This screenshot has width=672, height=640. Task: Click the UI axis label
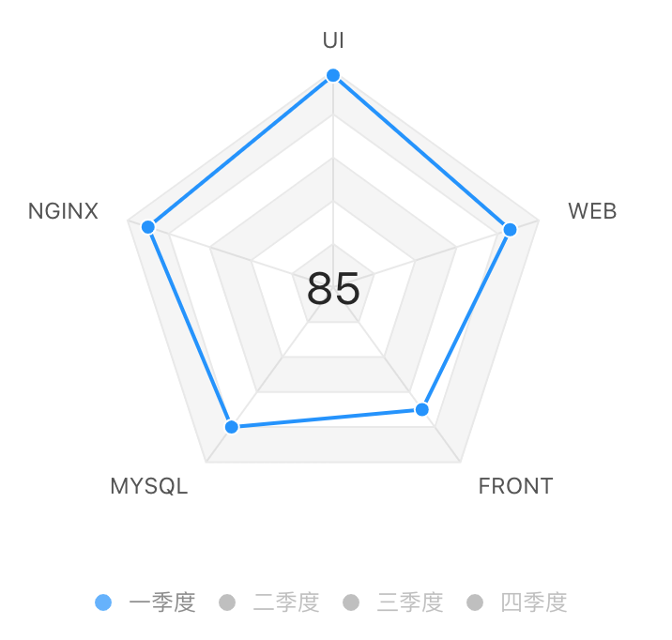point(333,40)
